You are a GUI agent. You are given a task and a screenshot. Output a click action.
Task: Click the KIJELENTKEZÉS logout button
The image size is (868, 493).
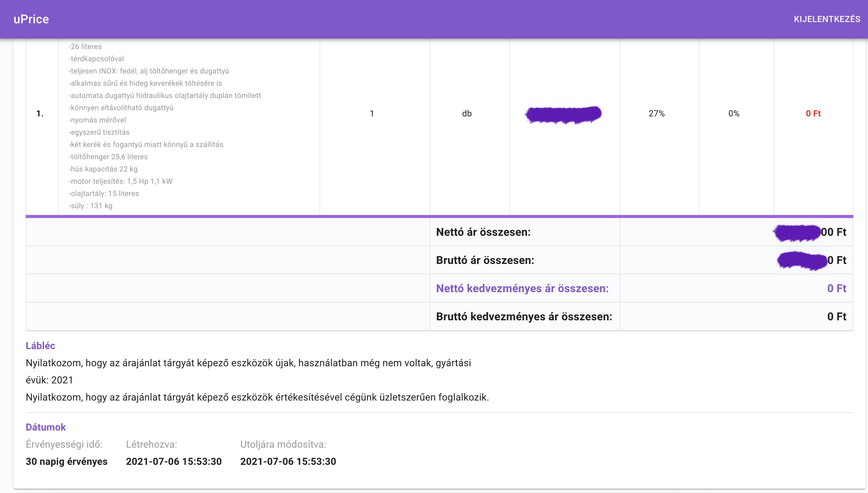(x=827, y=19)
